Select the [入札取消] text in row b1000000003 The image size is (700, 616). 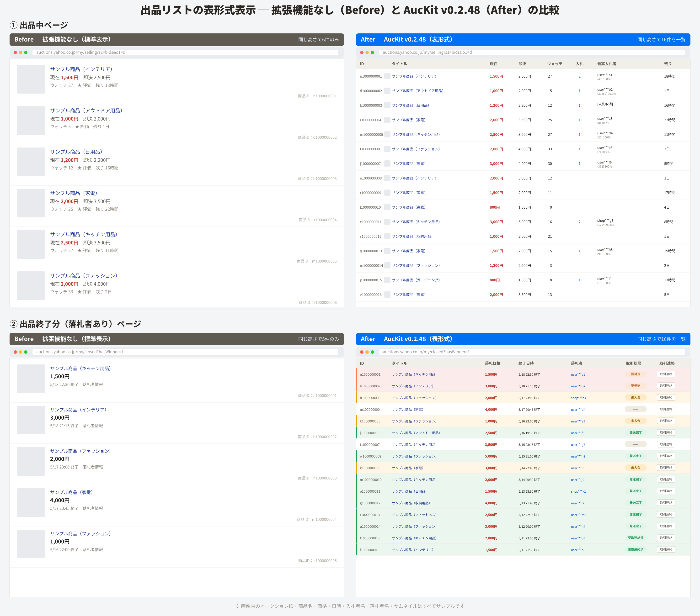605,104
